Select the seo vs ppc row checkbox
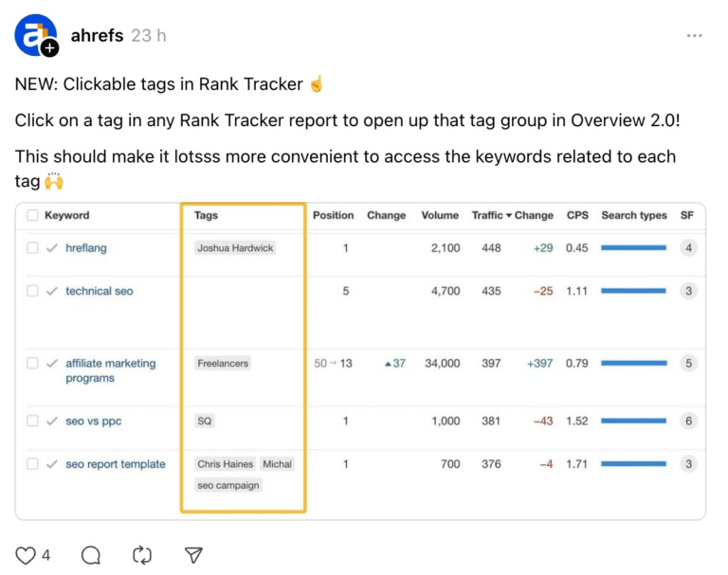Image resolution: width=728 pixels, height=575 pixels. click(32, 422)
